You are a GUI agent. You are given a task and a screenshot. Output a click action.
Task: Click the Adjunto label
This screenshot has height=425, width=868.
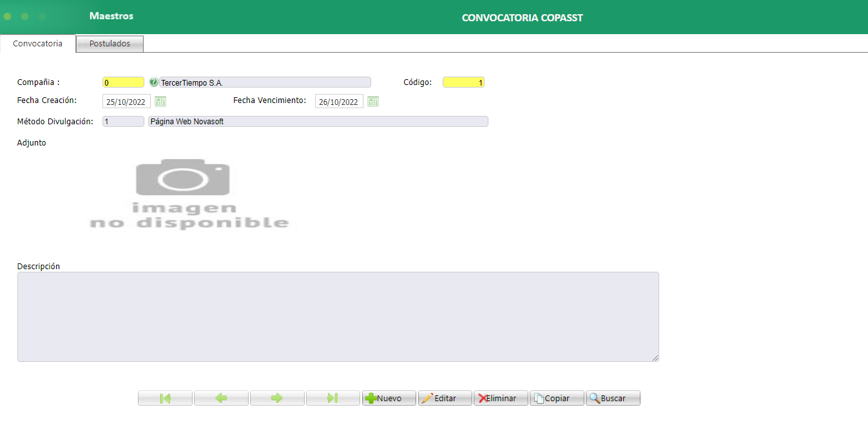[32, 143]
